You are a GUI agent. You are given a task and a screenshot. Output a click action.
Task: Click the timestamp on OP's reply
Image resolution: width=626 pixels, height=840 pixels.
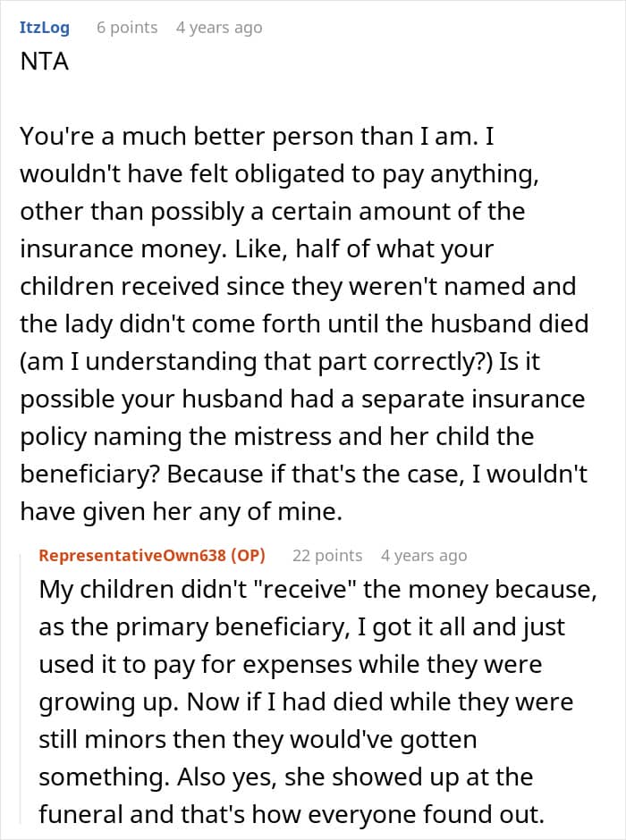pos(423,555)
